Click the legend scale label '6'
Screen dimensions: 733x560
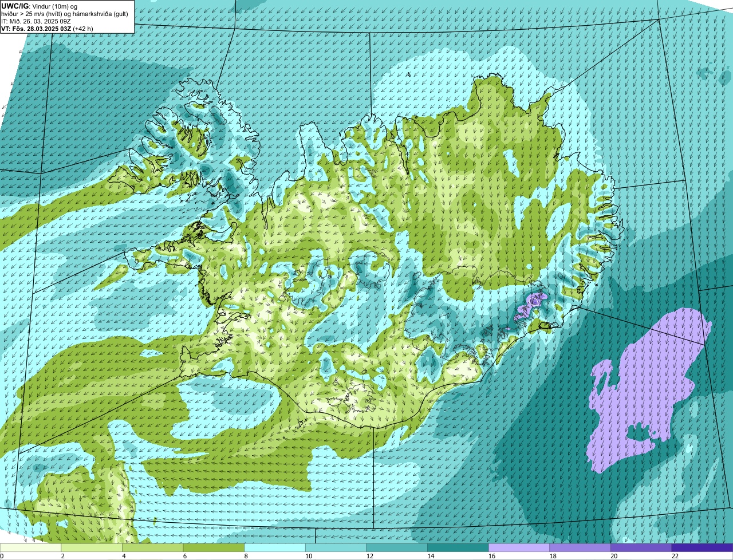184,556
